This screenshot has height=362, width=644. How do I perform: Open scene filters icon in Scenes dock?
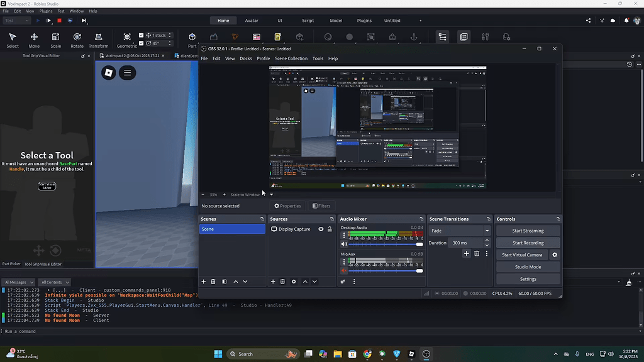coord(225,282)
